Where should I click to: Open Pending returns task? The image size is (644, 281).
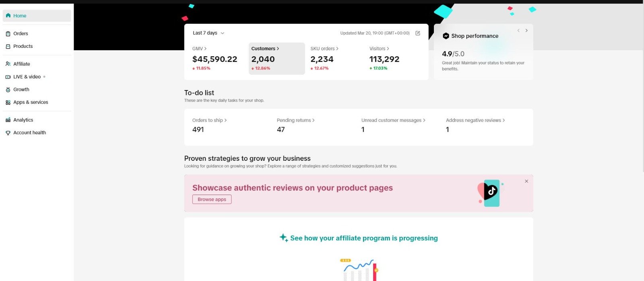click(x=296, y=120)
